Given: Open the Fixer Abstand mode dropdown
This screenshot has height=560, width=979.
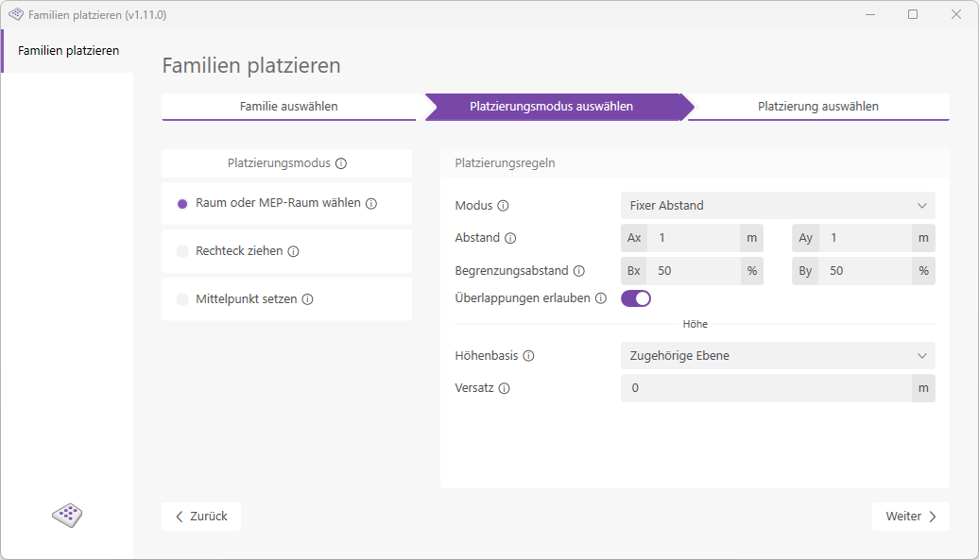Looking at the screenshot, I should click(x=777, y=205).
